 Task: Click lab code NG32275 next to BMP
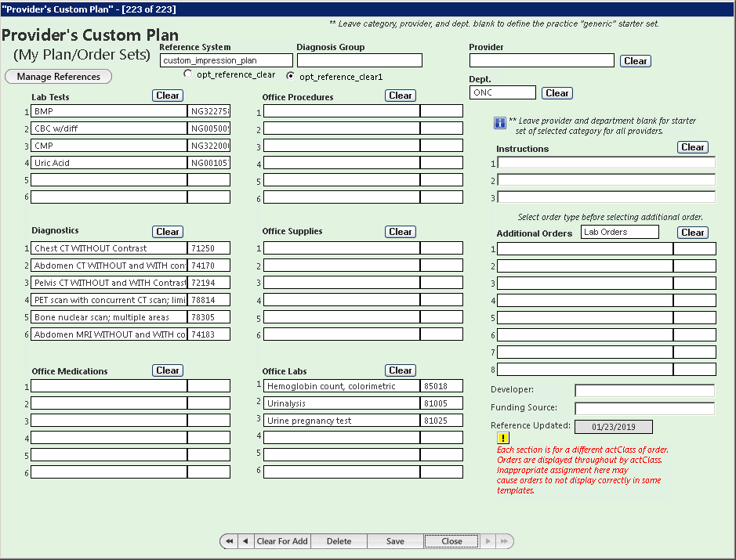click(x=208, y=111)
